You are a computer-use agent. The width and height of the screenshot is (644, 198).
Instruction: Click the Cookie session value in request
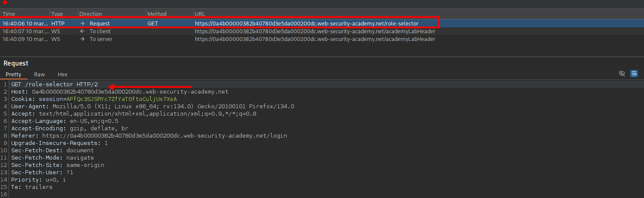click(x=122, y=99)
